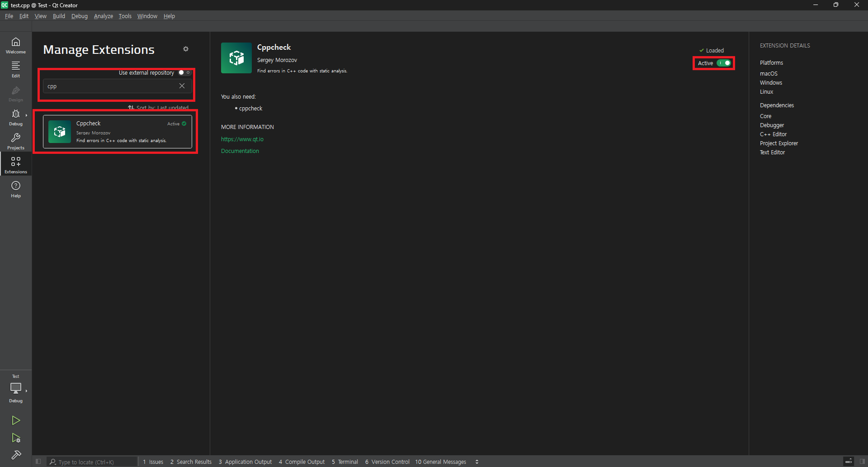The image size is (868, 467).
Task: Open the Build menu
Action: 59,16
